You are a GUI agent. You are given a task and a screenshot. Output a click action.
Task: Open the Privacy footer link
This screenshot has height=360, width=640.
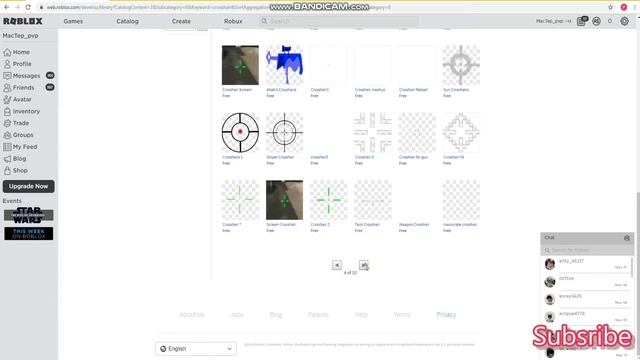pos(446,315)
